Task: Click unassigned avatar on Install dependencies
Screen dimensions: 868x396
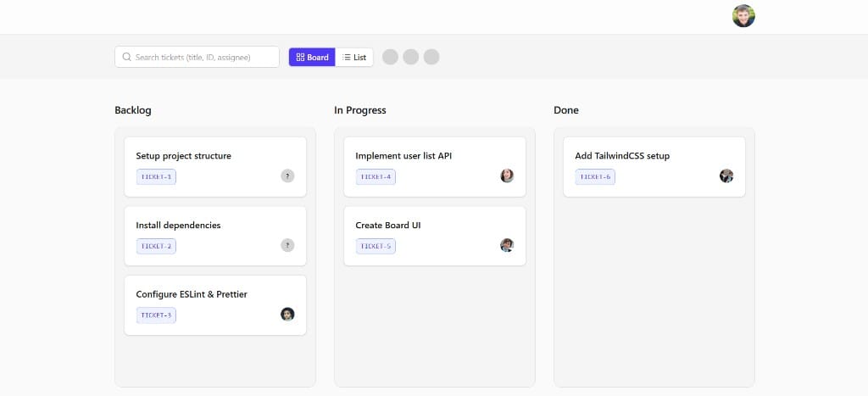Action: 287,245
